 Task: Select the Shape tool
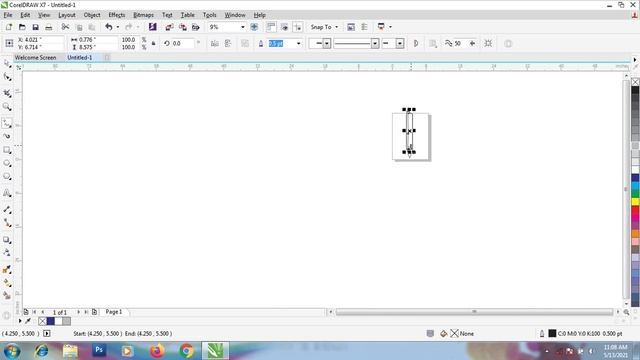[x=7, y=77]
